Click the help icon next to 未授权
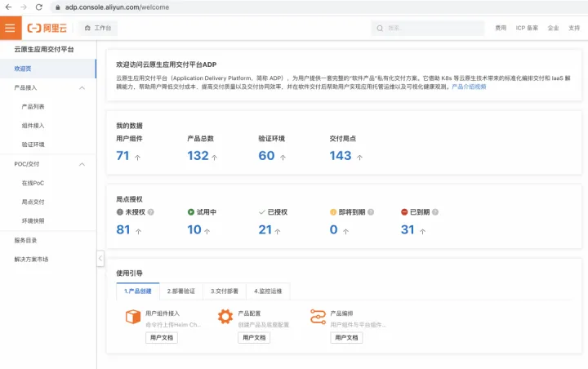This screenshot has height=369, width=588. coord(151,212)
